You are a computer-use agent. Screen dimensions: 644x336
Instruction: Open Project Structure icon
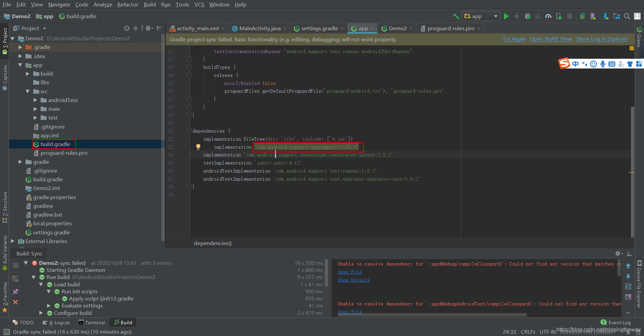pyautogui.click(x=616, y=16)
